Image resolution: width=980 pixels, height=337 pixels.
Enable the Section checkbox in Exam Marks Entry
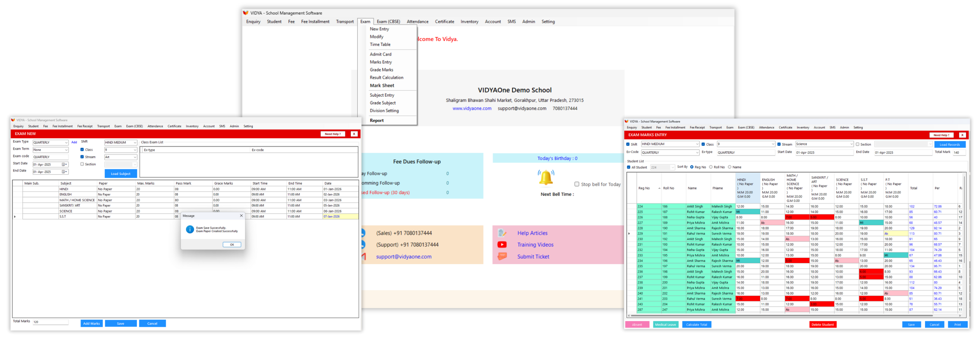point(858,144)
